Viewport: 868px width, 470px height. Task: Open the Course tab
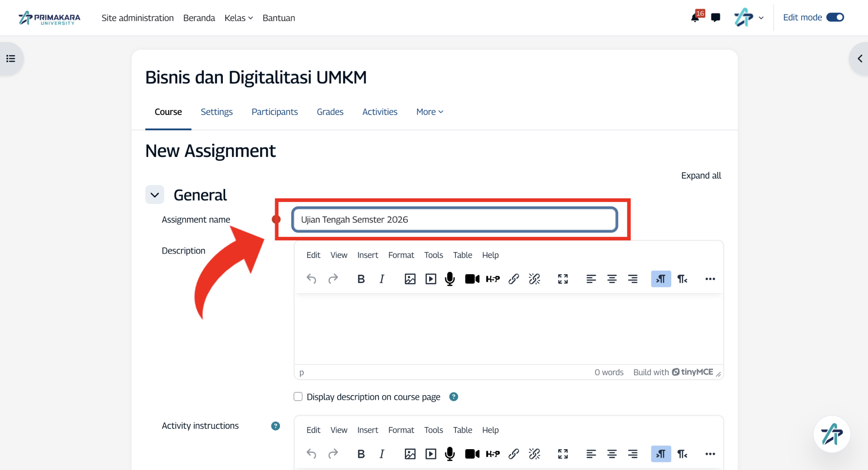(168, 112)
